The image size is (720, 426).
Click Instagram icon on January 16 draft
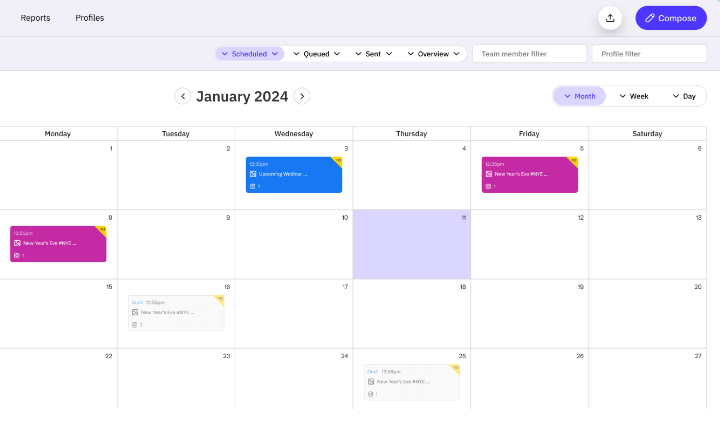point(135,324)
